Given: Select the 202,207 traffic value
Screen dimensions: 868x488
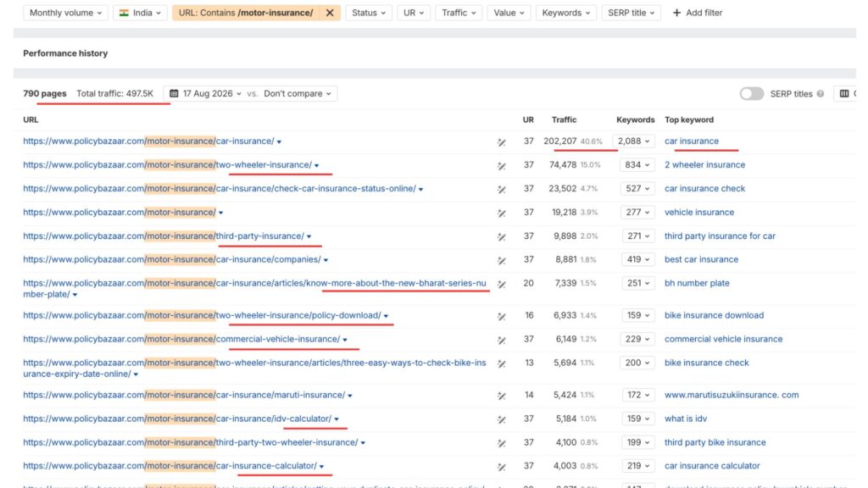Looking at the screenshot, I should (x=559, y=141).
